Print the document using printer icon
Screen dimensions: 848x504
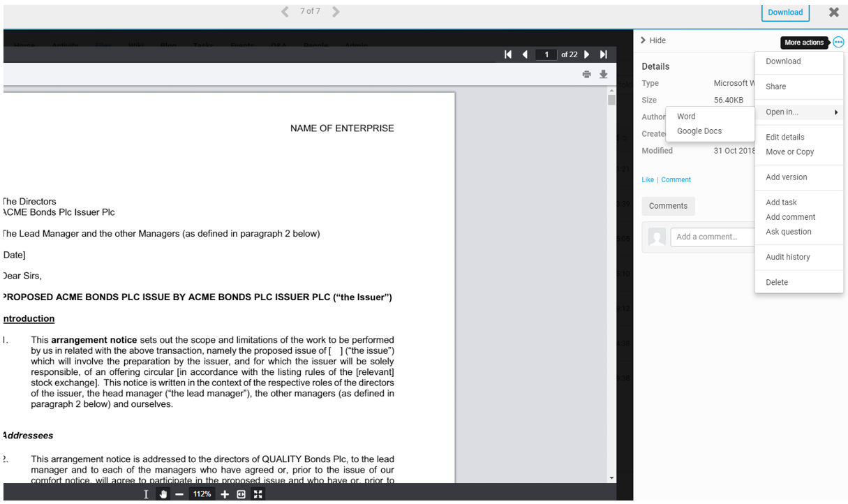tap(587, 75)
